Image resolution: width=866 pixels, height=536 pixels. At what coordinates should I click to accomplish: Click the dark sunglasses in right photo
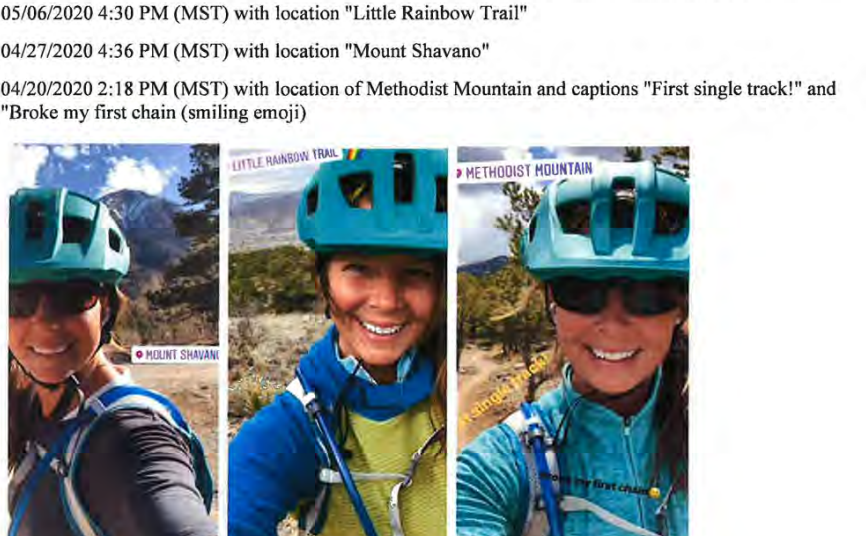pos(618,296)
